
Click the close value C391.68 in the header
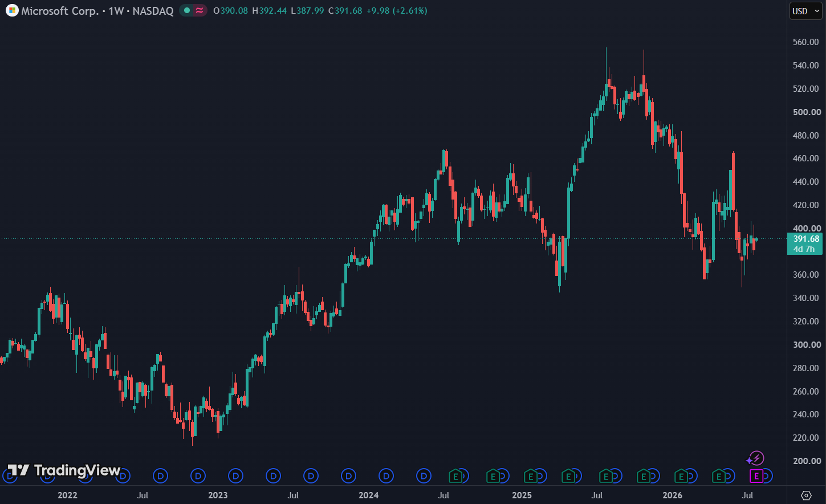345,11
